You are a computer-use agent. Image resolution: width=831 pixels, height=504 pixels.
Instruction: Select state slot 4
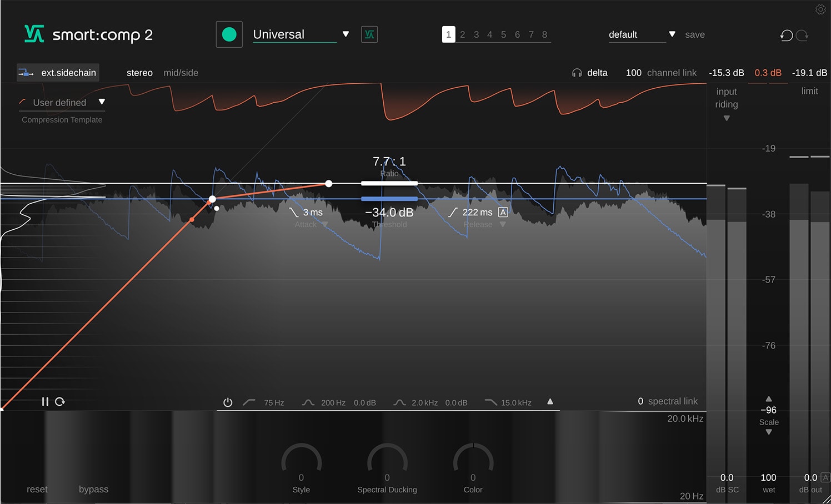pos(489,34)
